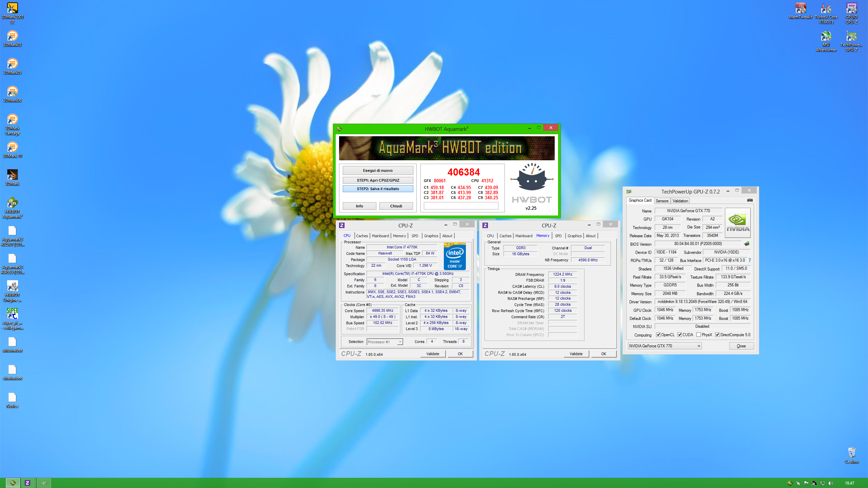Click the Bus Interface question mark in GPU-Z

click(x=750, y=260)
